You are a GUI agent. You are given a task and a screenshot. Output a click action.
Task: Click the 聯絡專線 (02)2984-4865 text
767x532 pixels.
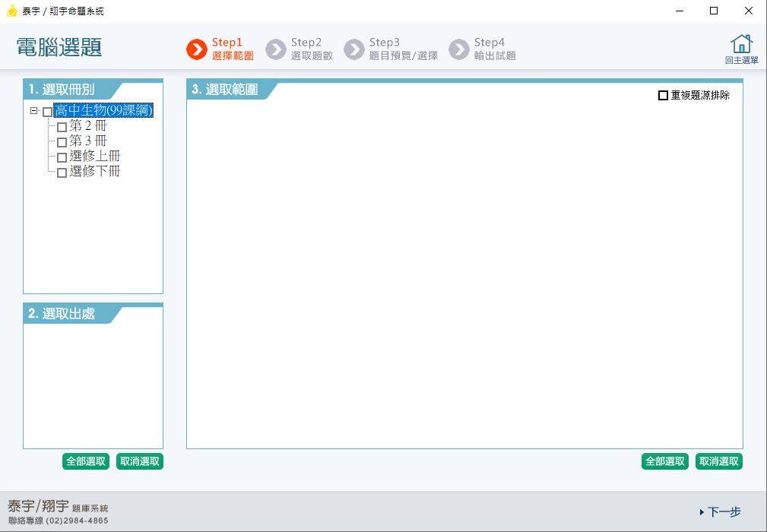pyautogui.click(x=59, y=521)
